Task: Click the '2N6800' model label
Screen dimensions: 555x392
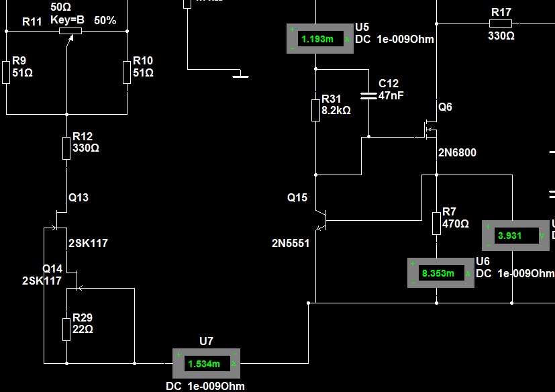Action: (457, 152)
